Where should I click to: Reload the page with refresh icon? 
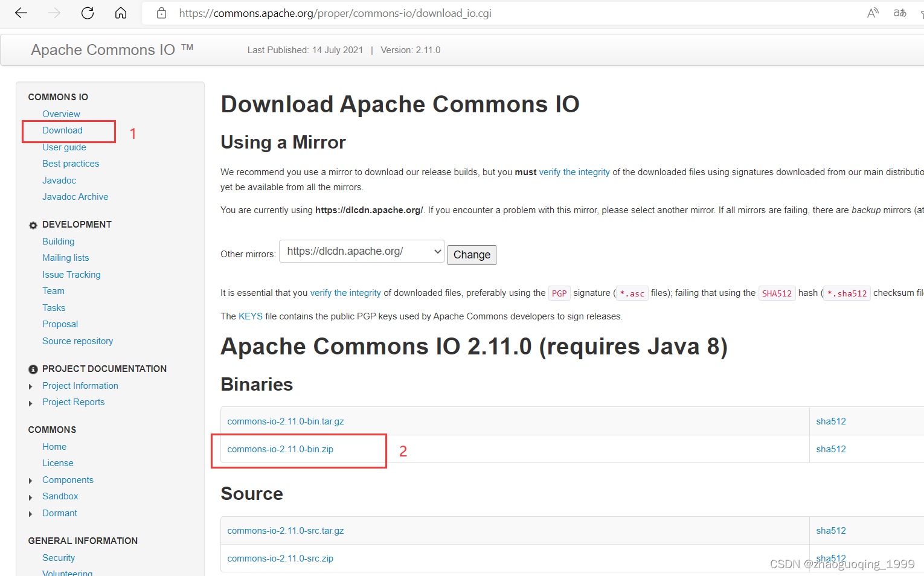pos(88,13)
